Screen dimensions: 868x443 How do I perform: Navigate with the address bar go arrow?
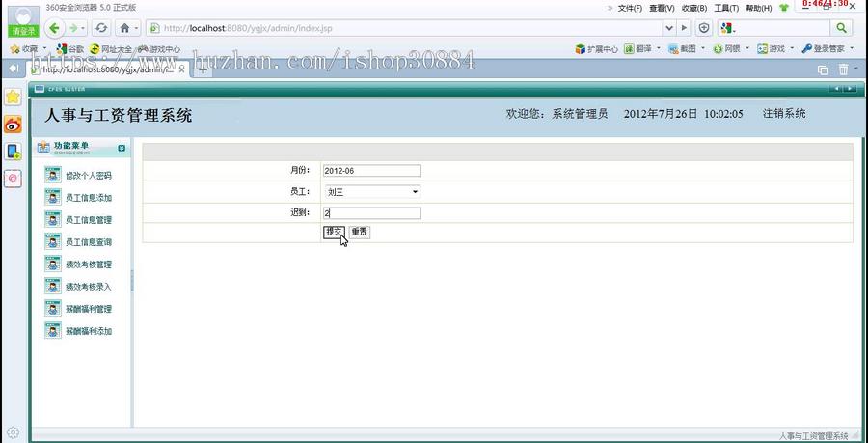click(684, 28)
